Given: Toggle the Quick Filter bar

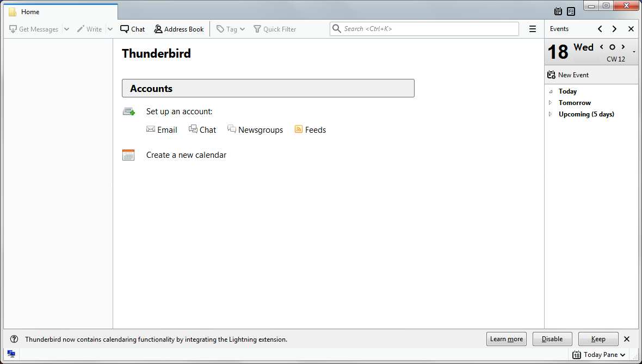Looking at the screenshot, I should point(275,29).
